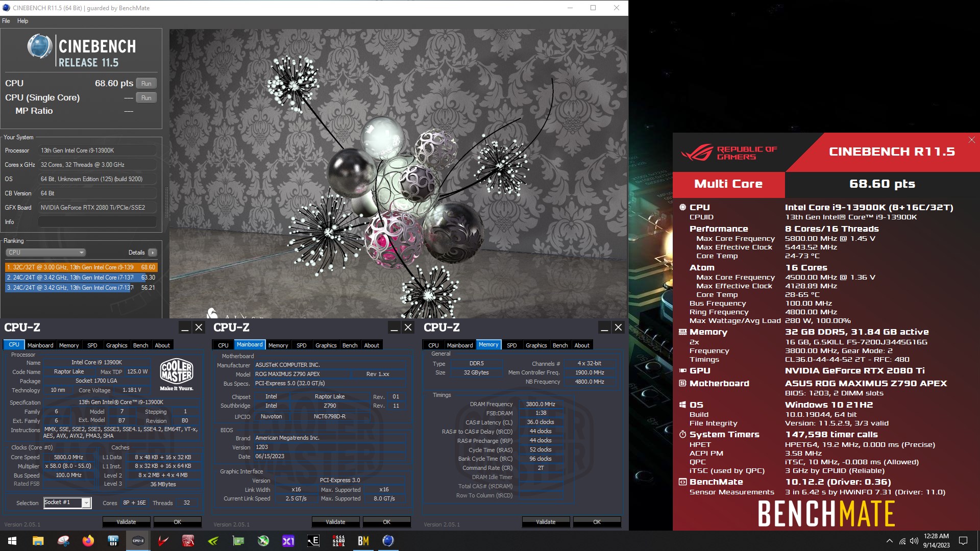
Task: Click the Cooler Master logo in CPU-Z
Action: (x=177, y=374)
